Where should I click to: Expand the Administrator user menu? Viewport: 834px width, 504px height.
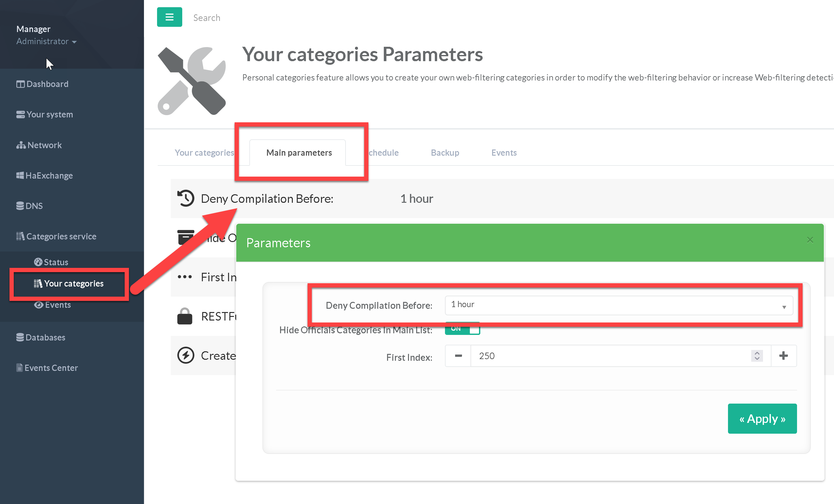click(x=46, y=41)
